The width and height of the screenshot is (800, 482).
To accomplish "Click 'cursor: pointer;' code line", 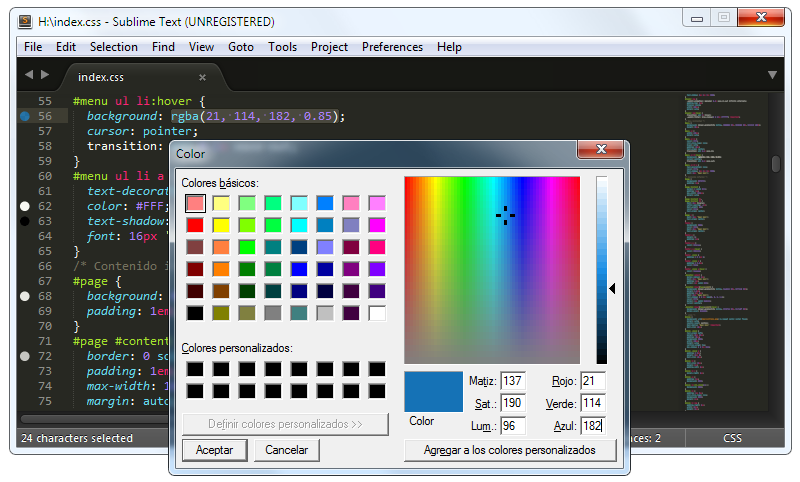I will (x=142, y=131).
